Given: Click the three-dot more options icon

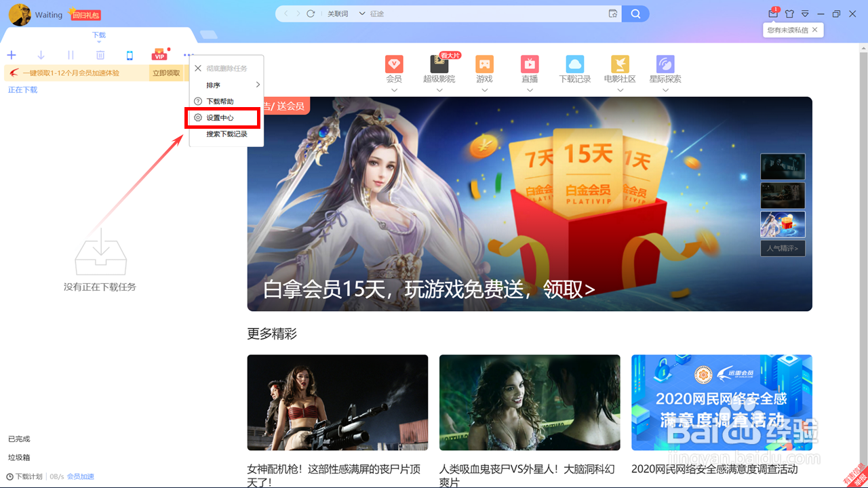Looking at the screenshot, I should (x=189, y=55).
